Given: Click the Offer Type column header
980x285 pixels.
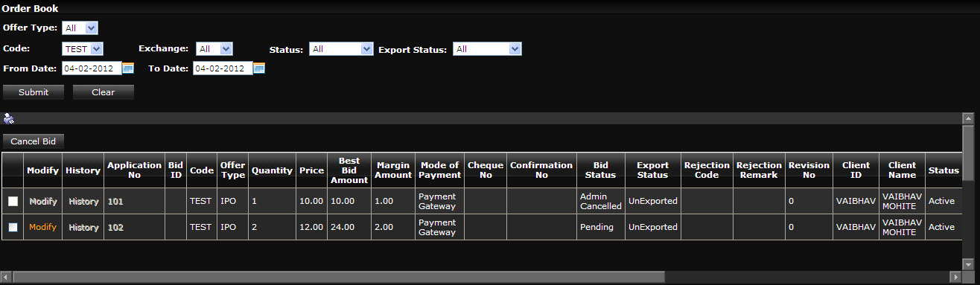Looking at the screenshot, I should [x=232, y=170].
